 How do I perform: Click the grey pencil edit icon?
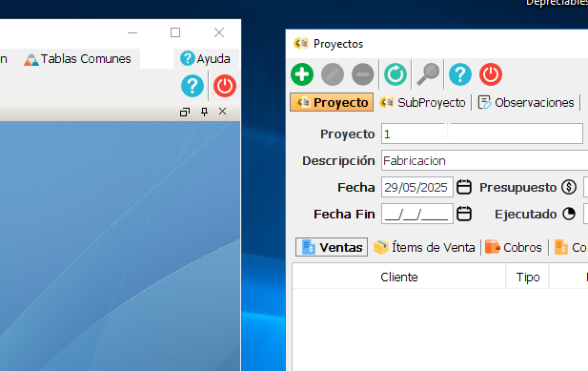pos(333,74)
